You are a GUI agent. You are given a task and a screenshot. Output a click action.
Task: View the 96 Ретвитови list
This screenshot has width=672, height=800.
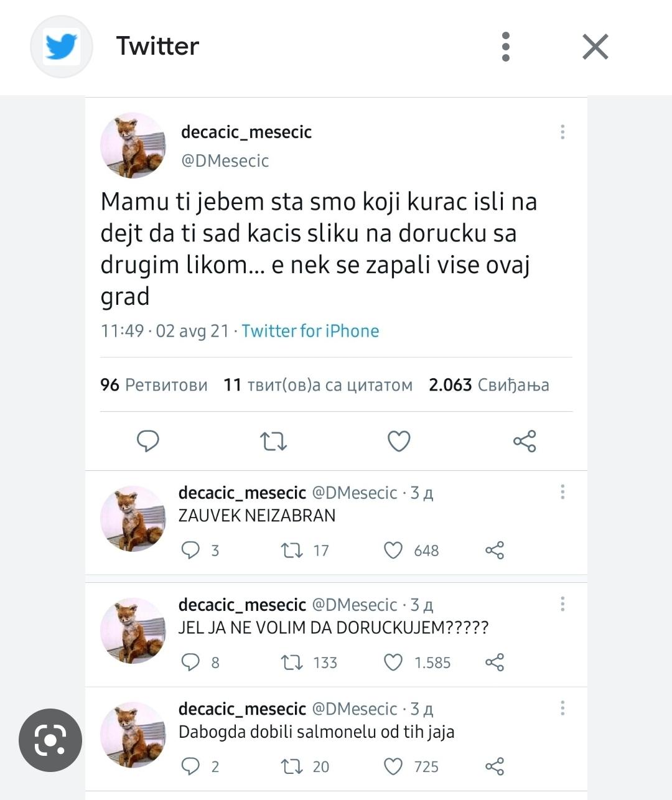[x=154, y=385]
